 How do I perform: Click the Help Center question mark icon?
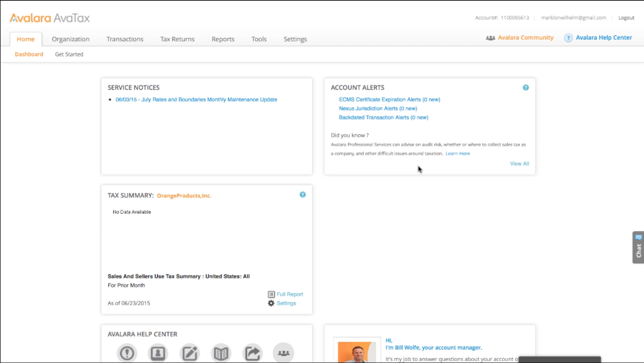(x=568, y=38)
